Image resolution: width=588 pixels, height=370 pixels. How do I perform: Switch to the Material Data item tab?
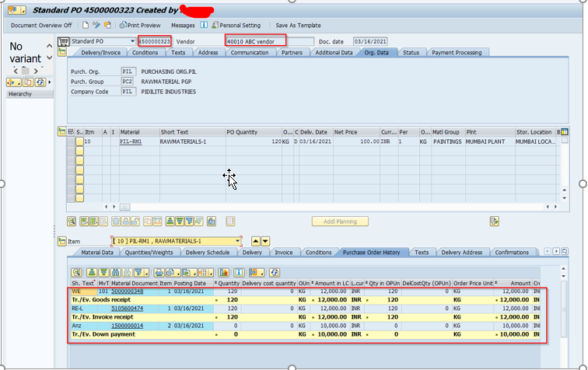[x=96, y=253]
